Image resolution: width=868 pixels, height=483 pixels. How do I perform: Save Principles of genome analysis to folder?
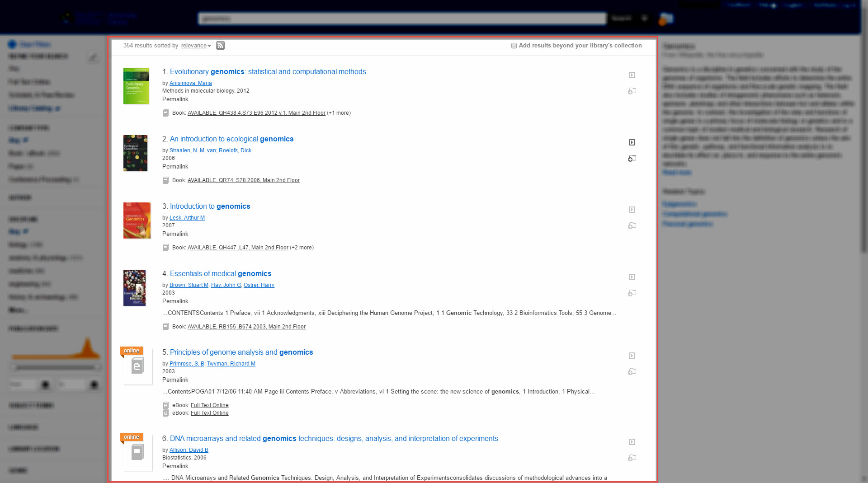pos(632,372)
